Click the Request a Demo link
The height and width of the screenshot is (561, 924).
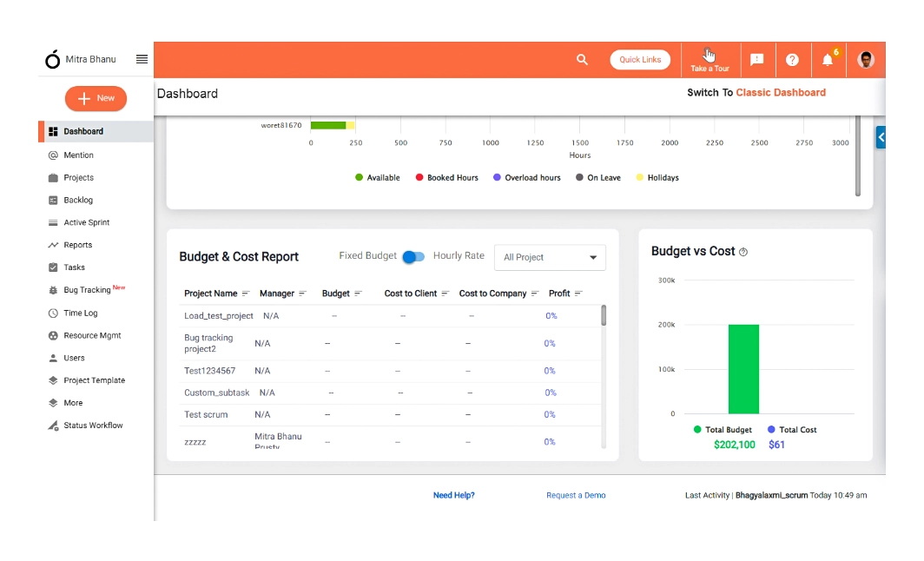576,495
